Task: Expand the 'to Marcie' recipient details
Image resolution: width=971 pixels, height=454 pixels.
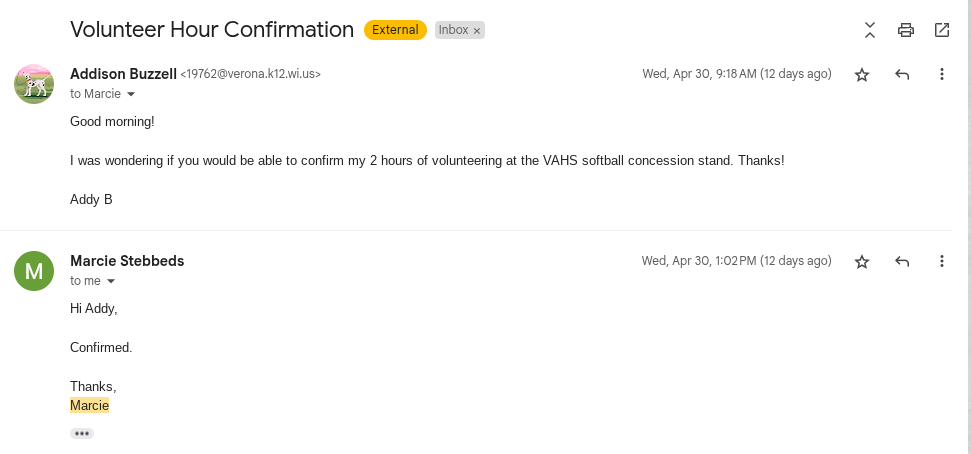Action: point(131,94)
